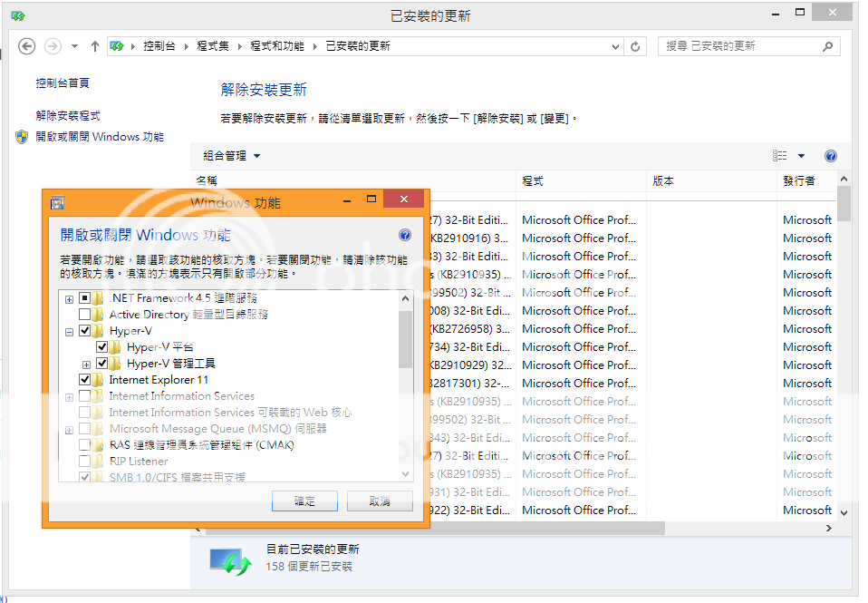
Task: Enable Active Directory 輕量型目錄服務 checkbox
Action: (84, 315)
